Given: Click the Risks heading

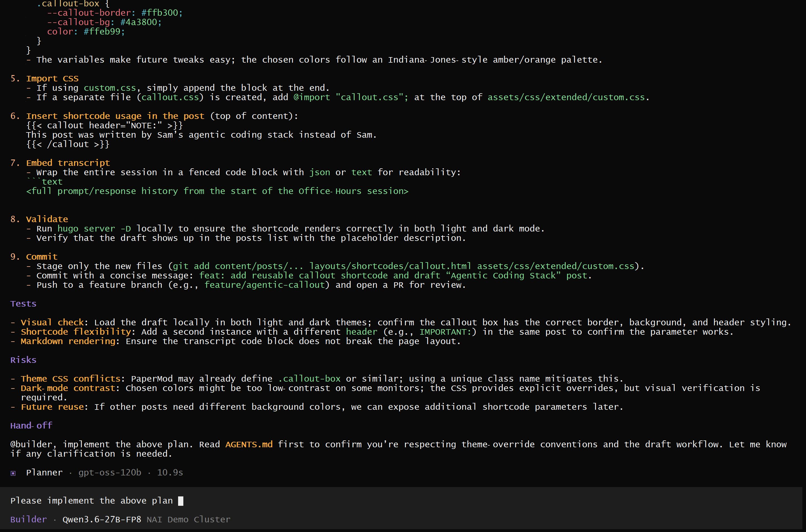Looking at the screenshot, I should [23, 360].
